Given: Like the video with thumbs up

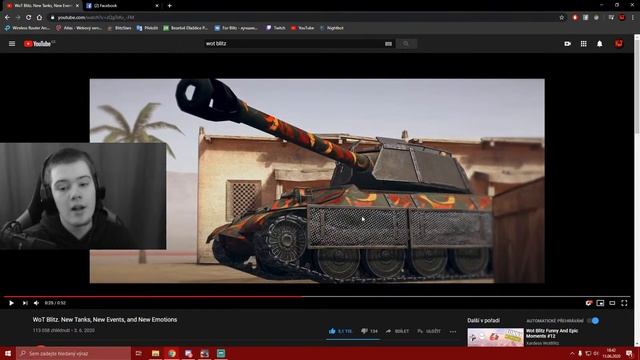Looking at the screenshot, I should (x=340, y=331).
